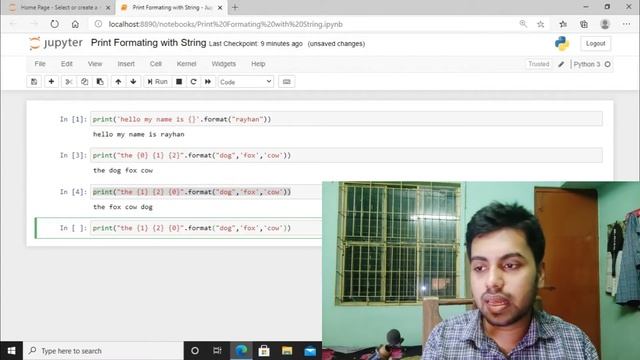The width and height of the screenshot is (640, 360).
Task: Select code cell In [1] with rayhan
Action: 346,119
